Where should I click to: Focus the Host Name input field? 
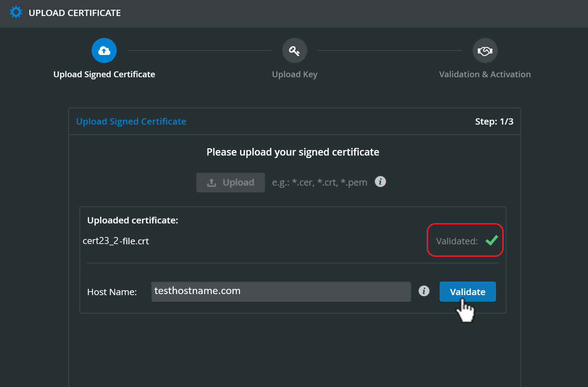(x=281, y=292)
